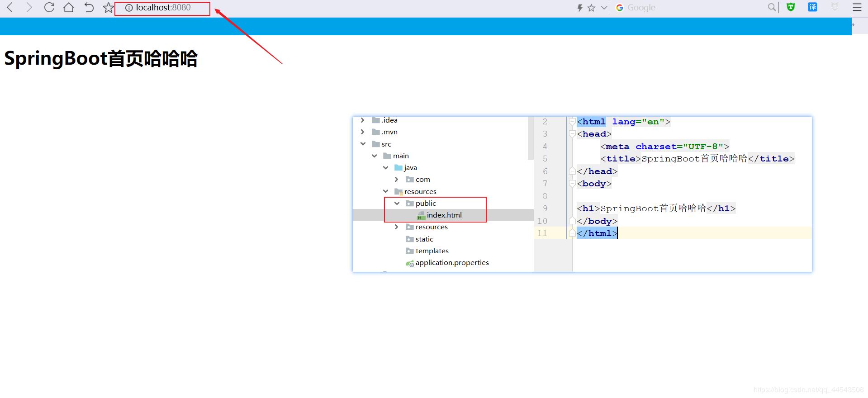
Task: Open the green shield security extension
Action: click(x=791, y=7)
